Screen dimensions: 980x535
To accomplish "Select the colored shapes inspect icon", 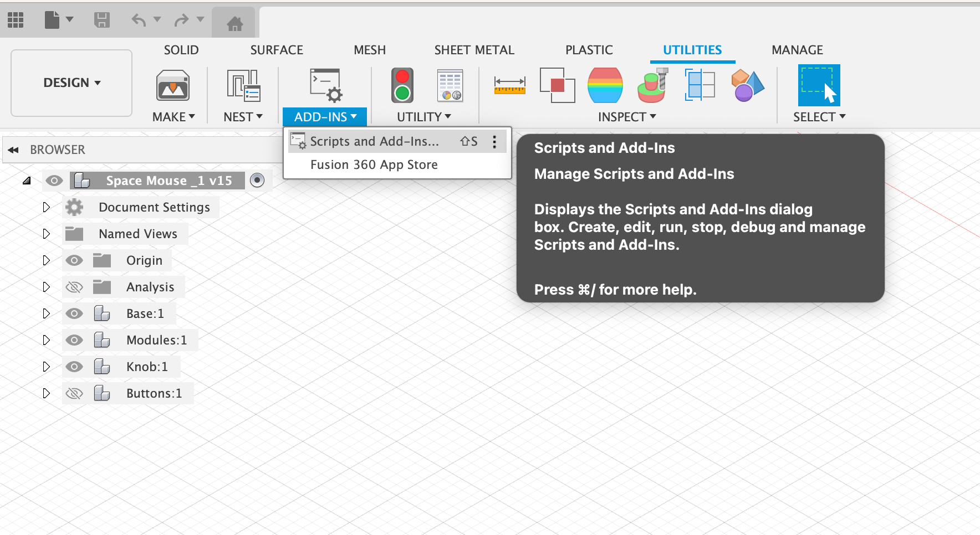I will [748, 85].
